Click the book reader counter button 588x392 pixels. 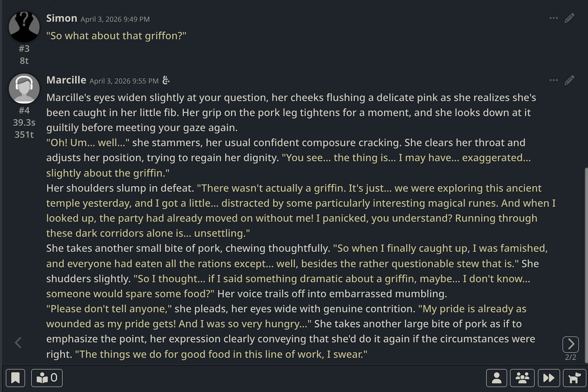tap(47, 378)
